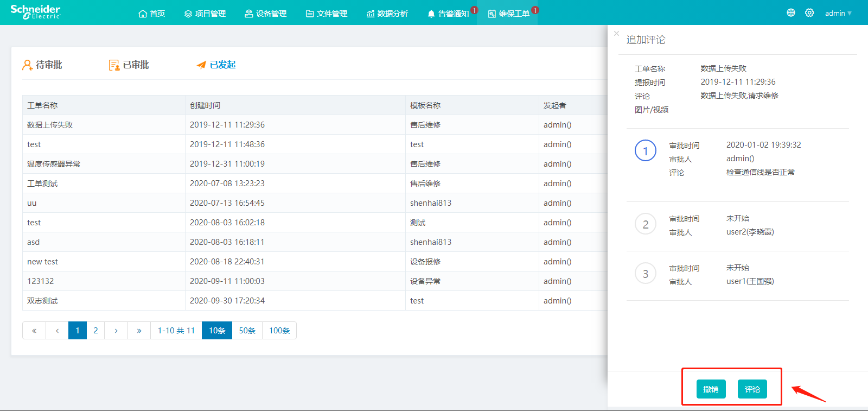Click the alarm bell icon

click(x=431, y=14)
